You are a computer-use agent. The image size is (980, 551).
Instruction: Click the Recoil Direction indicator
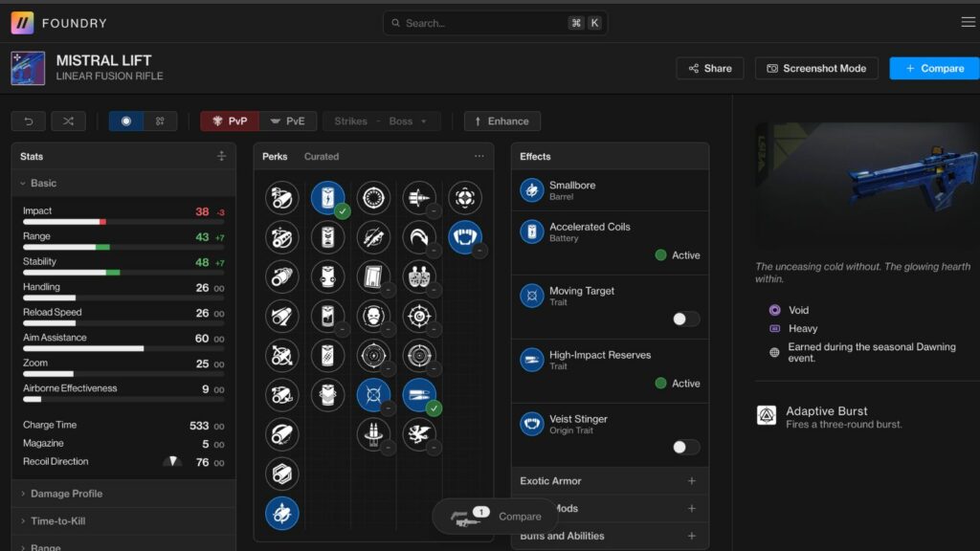click(172, 462)
